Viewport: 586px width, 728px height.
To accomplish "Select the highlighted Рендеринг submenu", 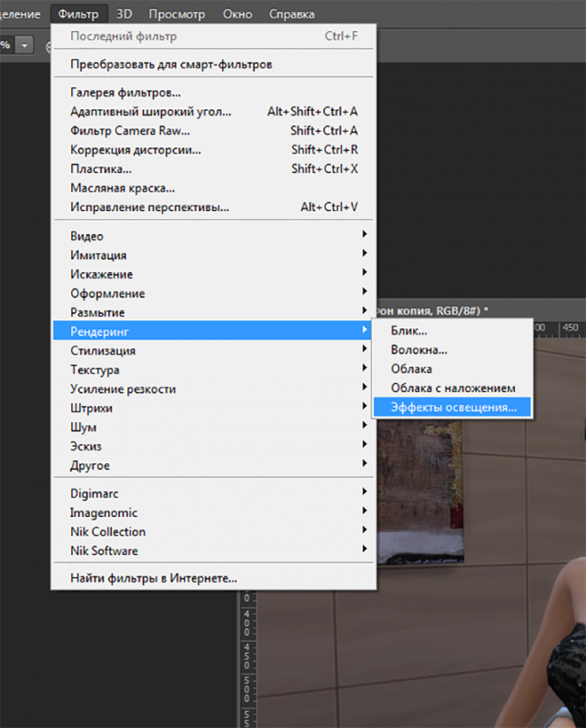I will 214,331.
